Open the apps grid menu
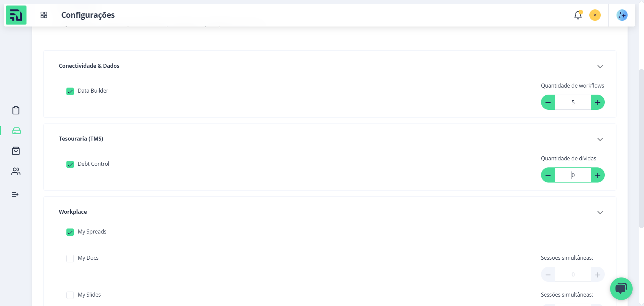Viewport: 644px width, 306px height. click(44, 15)
